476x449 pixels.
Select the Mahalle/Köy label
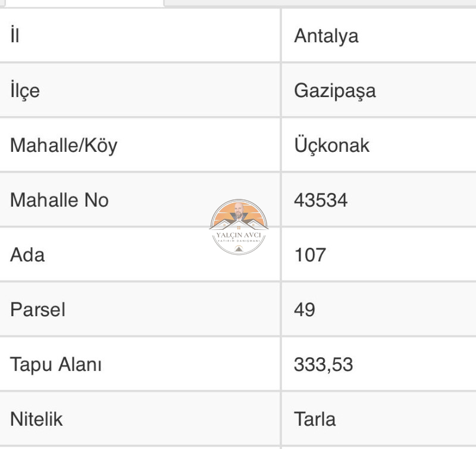pos(64,145)
